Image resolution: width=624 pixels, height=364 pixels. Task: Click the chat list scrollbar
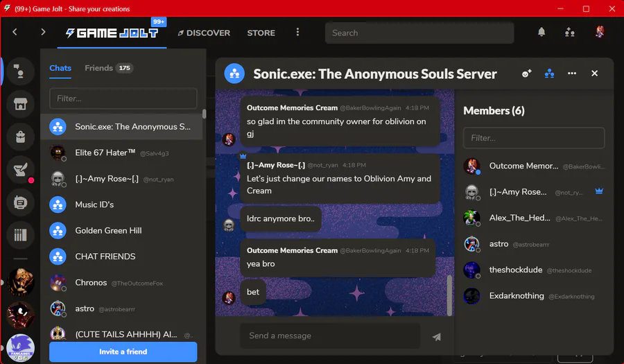204,114
